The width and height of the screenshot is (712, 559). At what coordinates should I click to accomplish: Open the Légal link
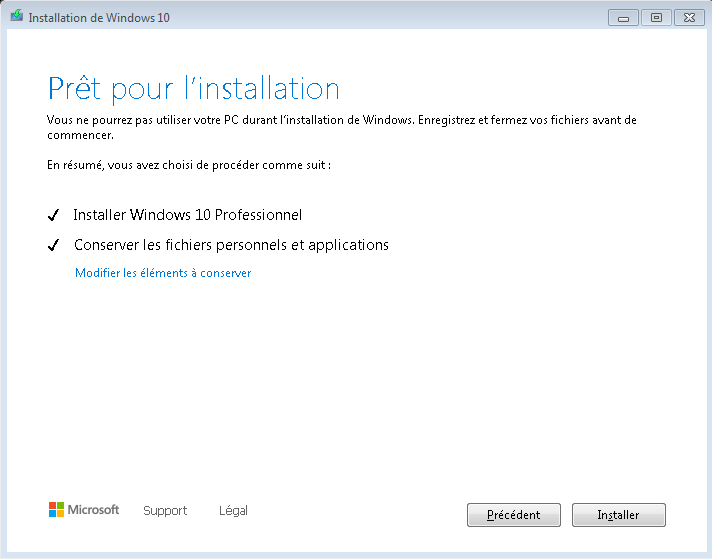pos(233,510)
